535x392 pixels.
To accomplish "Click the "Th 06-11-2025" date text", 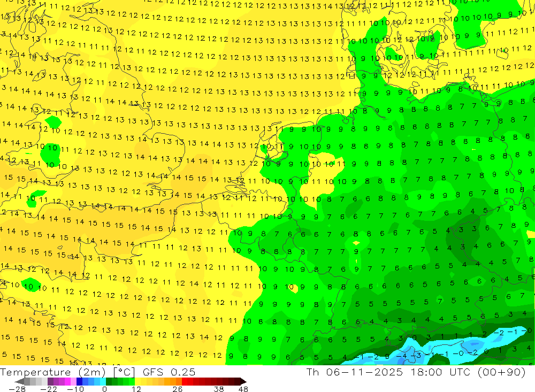I will pyautogui.click(x=354, y=372).
